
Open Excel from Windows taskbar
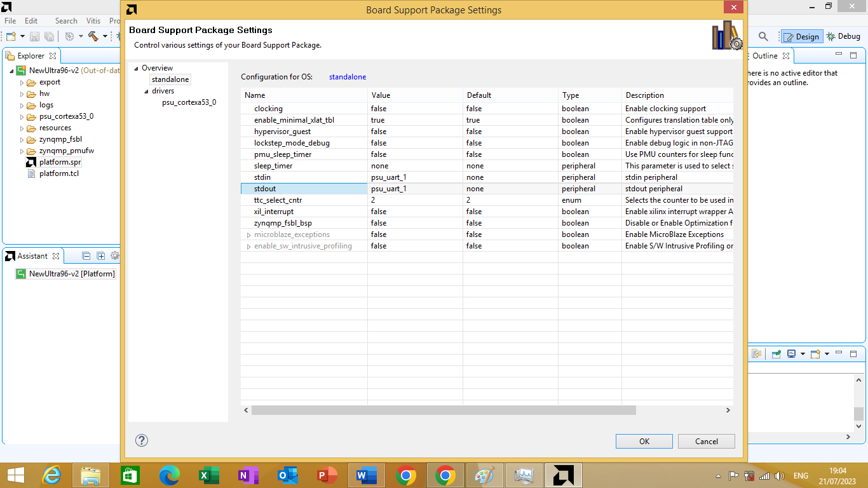pyautogui.click(x=209, y=475)
